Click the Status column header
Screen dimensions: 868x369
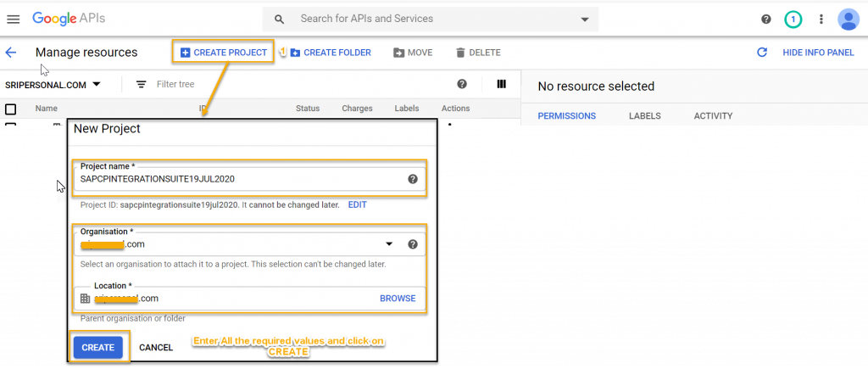click(307, 109)
